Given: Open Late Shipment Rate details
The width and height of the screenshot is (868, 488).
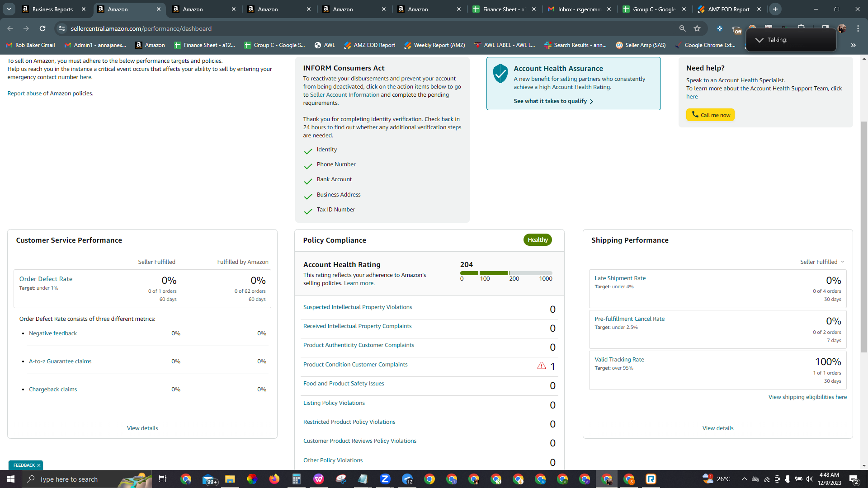Looking at the screenshot, I should tap(620, 278).
